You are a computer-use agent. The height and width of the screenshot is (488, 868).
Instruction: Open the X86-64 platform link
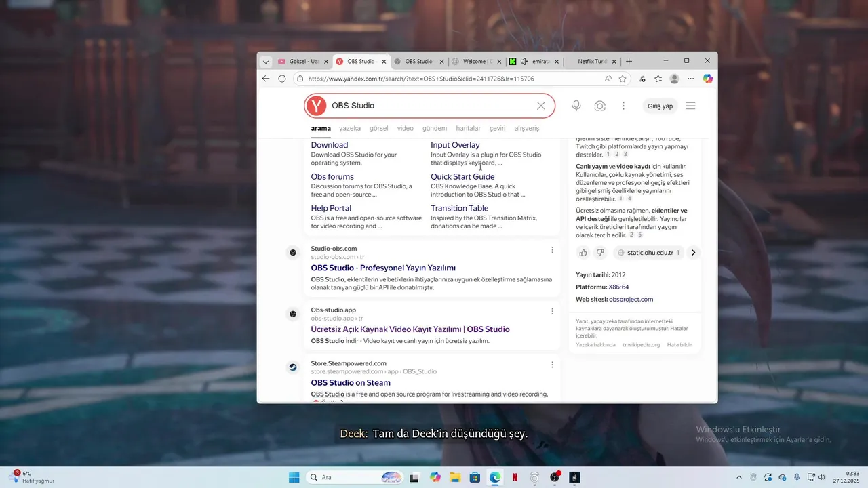point(618,287)
